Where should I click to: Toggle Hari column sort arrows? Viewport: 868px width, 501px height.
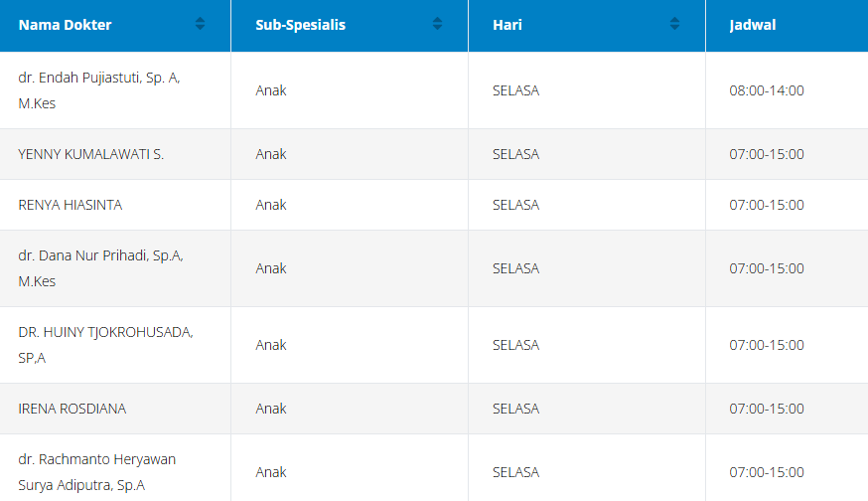[x=675, y=25]
